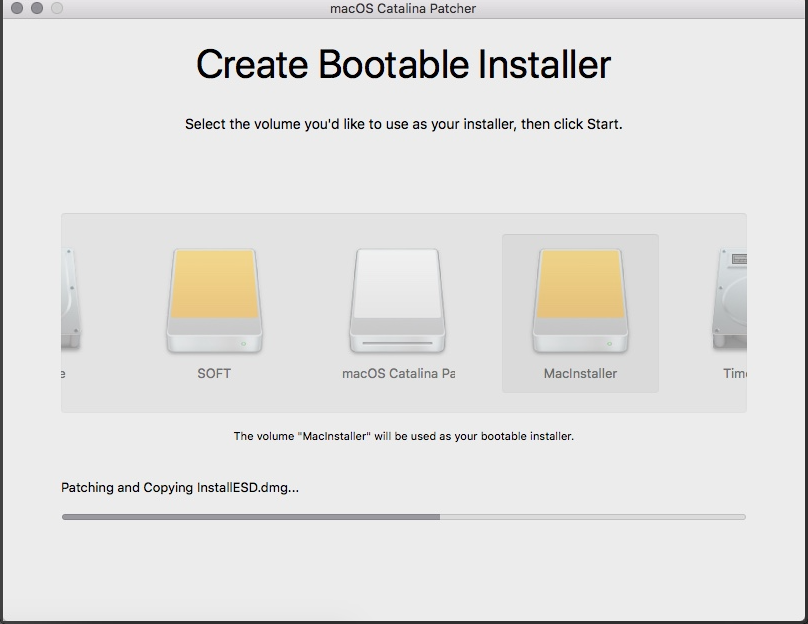
Task: Zoom the patcher window to full size
Action: pyautogui.click(x=57, y=9)
